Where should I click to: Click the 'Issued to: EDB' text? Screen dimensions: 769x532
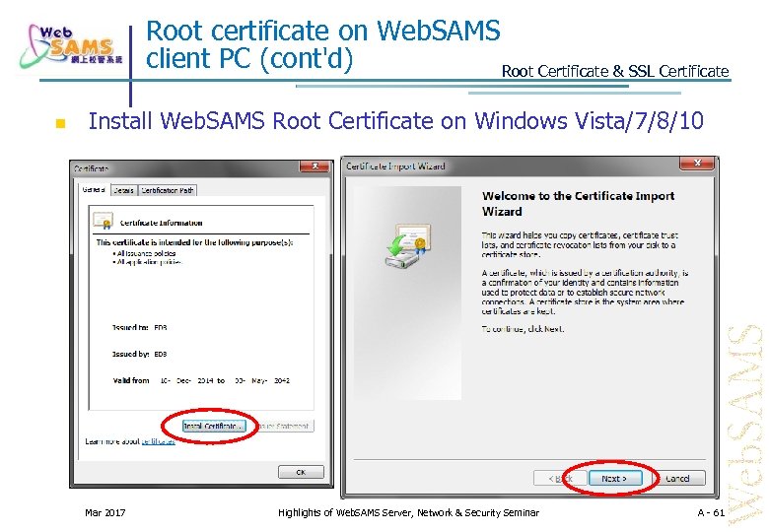[140, 327]
